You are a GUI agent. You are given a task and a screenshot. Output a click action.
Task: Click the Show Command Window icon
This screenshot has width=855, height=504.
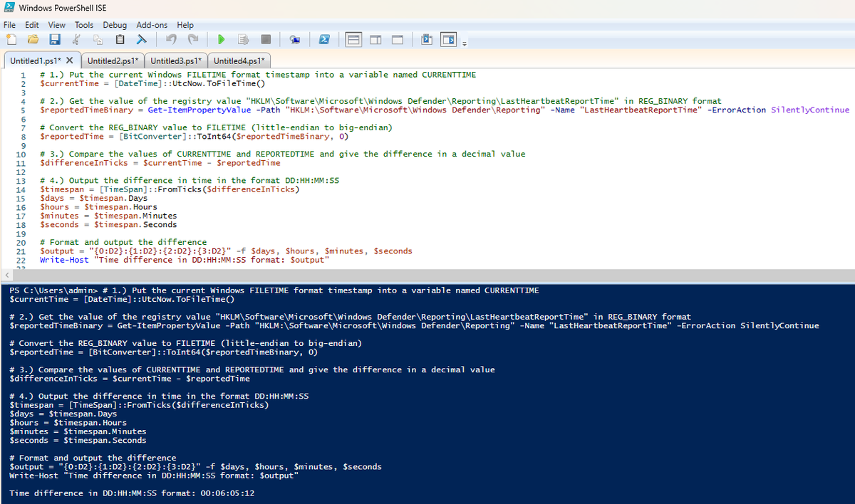427,39
